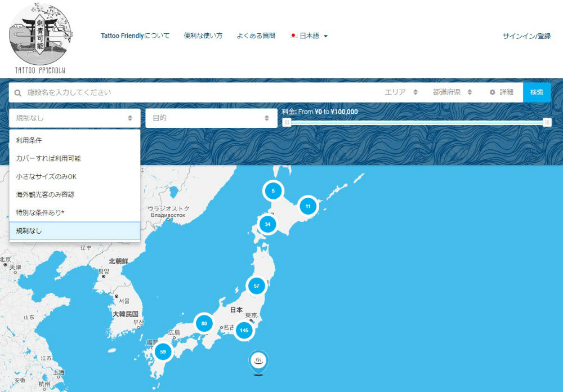Open the map cluster marker showing 80

[x=204, y=323]
